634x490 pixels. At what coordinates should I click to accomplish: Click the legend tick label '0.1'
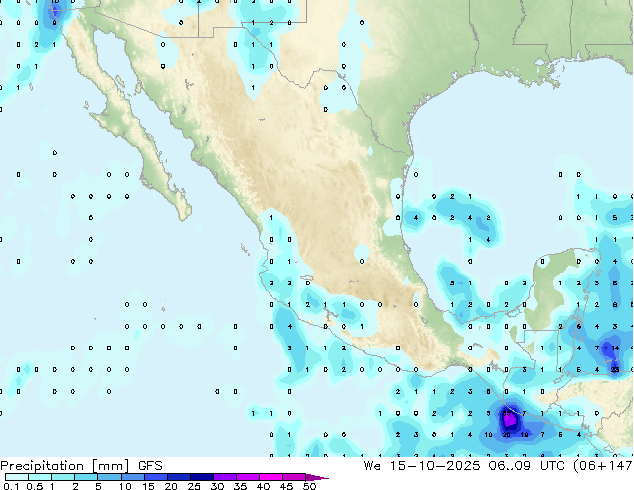pos(11,486)
